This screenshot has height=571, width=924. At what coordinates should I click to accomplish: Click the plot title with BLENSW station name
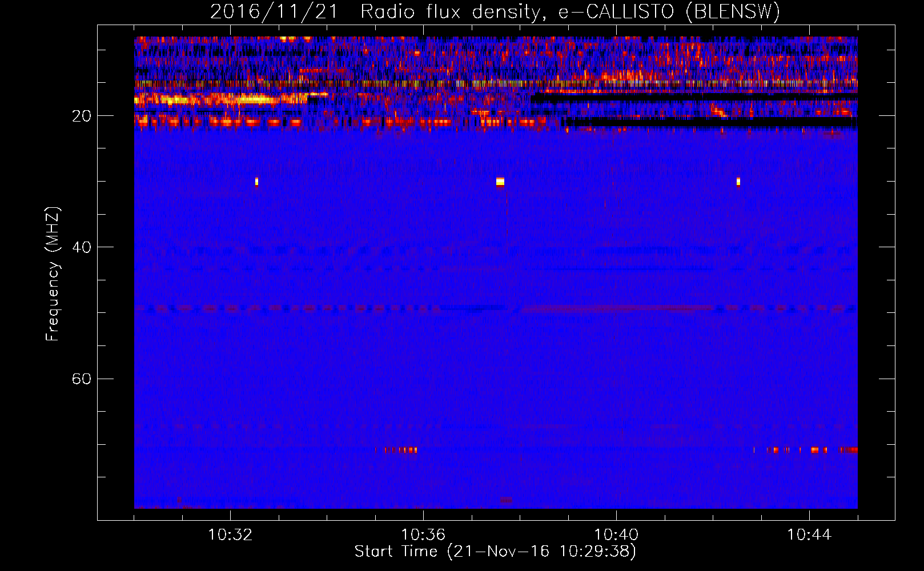[x=495, y=11]
